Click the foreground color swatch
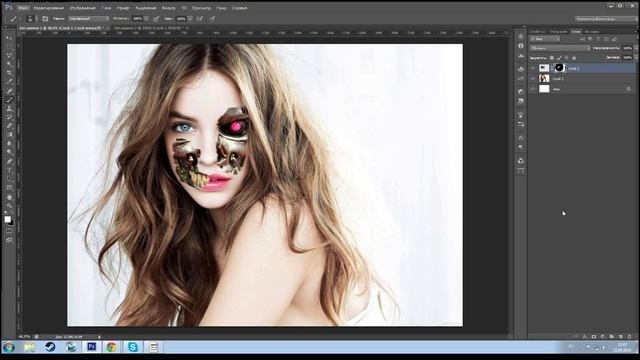Viewport: 640px width, 360px height. [x=8, y=219]
